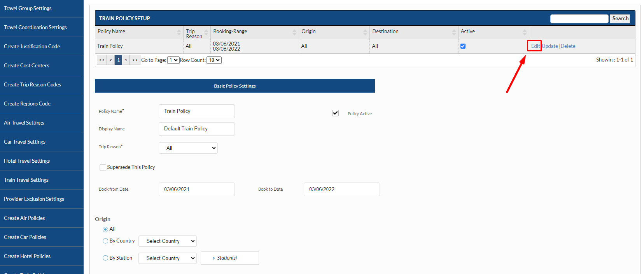Image resolution: width=644 pixels, height=274 pixels.
Task: Sort by Destination column arrows
Action: (x=454, y=32)
